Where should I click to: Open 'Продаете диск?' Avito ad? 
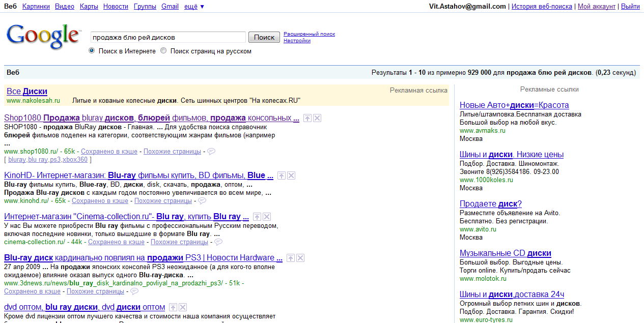click(x=491, y=204)
